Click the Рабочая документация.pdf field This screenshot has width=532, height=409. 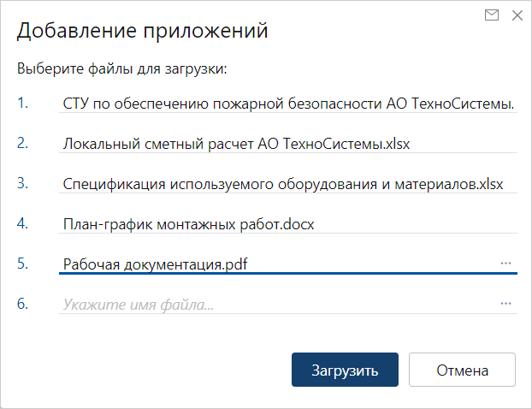tap(288, 264)
